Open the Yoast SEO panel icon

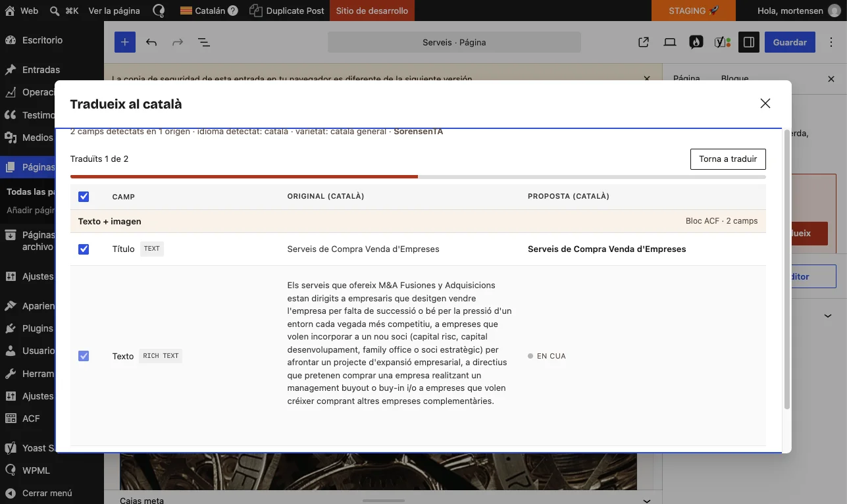(x=723, y=42)
